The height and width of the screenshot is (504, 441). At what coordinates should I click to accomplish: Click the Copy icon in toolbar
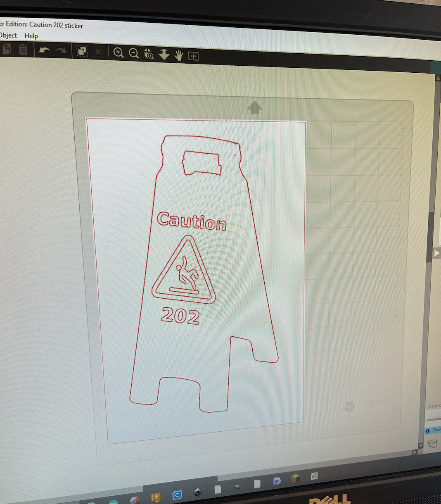coord(6,50)
